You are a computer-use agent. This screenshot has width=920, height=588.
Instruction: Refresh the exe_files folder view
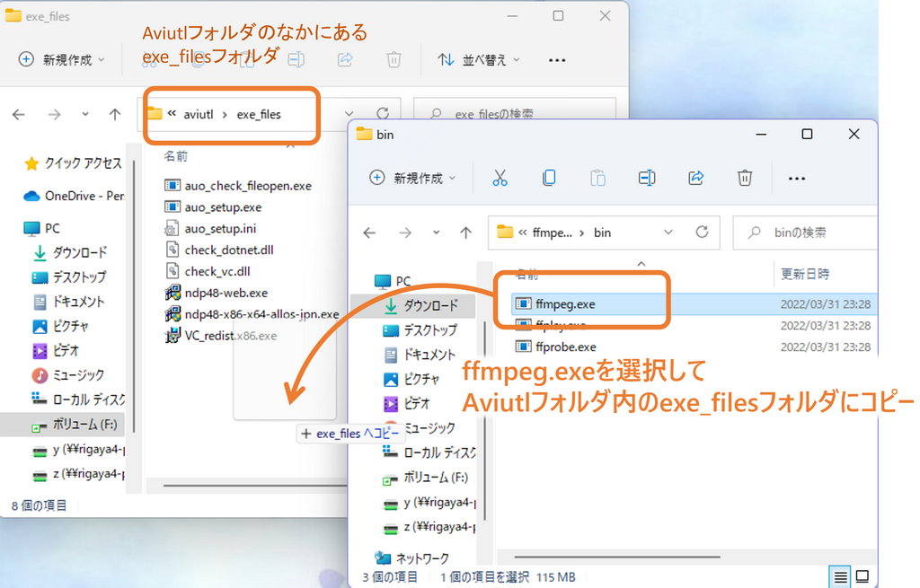383,113
